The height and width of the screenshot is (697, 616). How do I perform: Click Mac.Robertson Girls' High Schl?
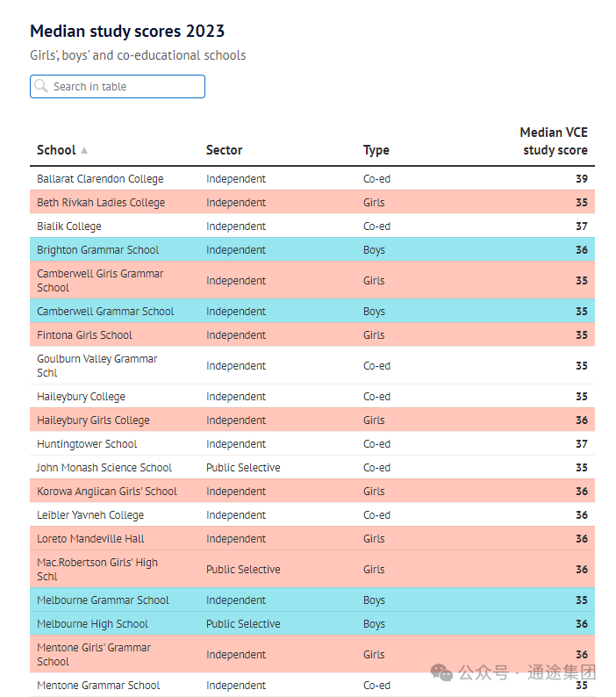97,570
